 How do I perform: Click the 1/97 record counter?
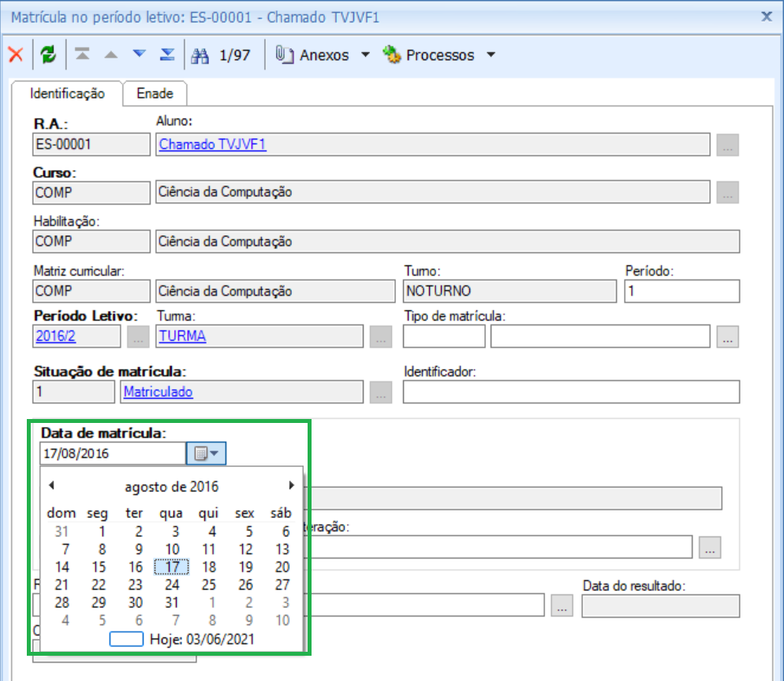point(234,55)
